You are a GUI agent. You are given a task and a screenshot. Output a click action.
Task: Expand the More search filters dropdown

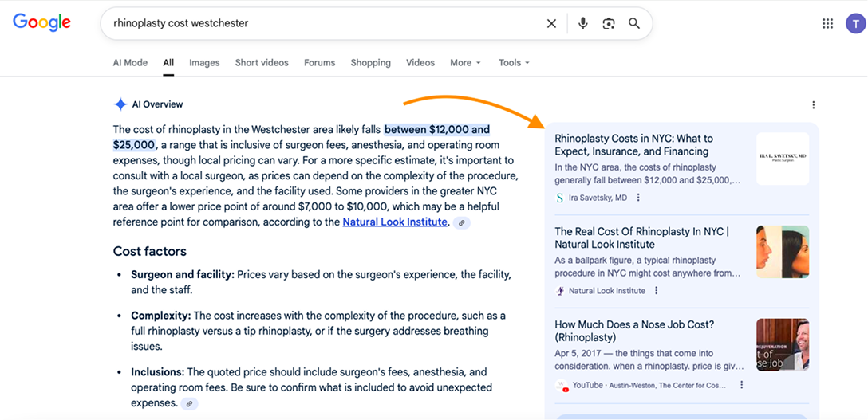[465, 63]
